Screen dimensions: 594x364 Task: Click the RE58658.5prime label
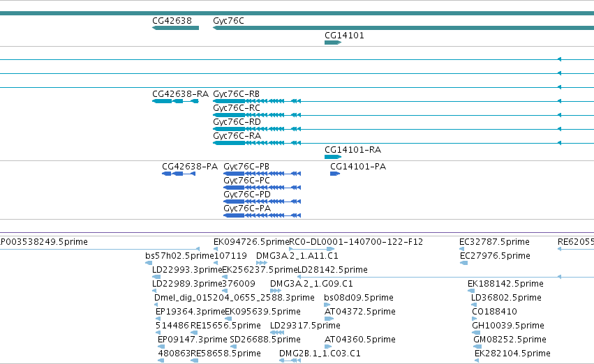click(x=225, y=354)
